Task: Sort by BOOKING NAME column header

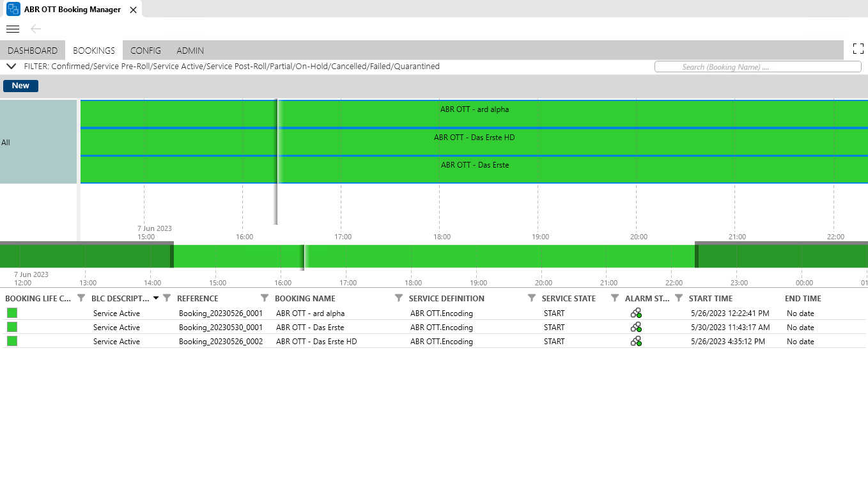Action: click(x=305, y=298)
